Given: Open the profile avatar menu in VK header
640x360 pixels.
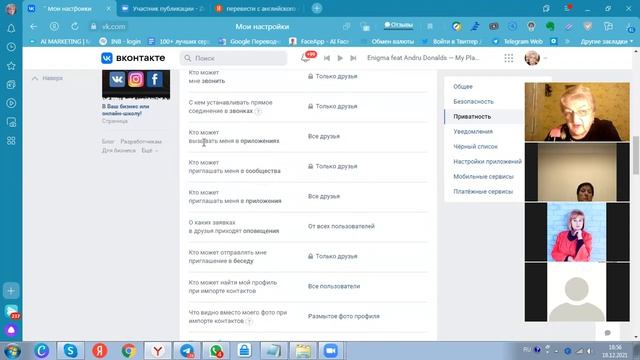Looking at the screenshot, I should pos(532,58).
